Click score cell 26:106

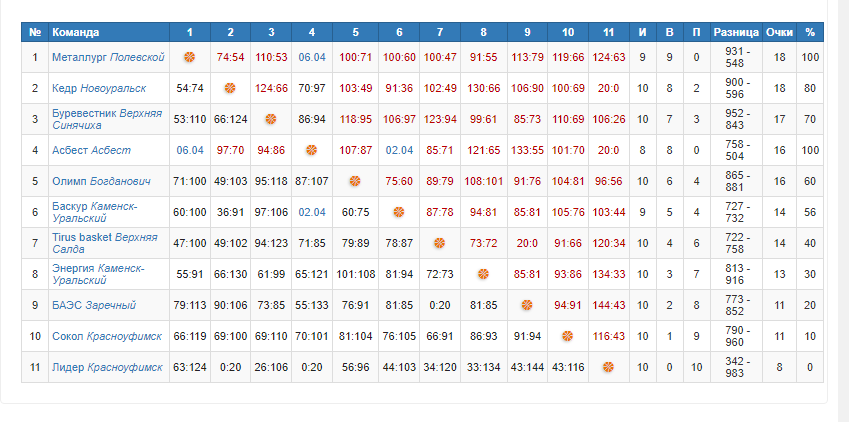[271, 367]
